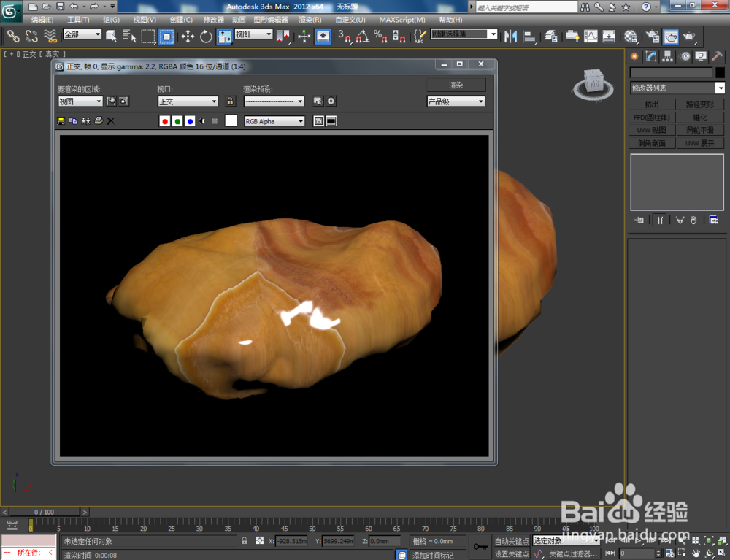730x560 pixels.
Task: Open 关键点过滤器 dialog button
Action: (572, 553)
